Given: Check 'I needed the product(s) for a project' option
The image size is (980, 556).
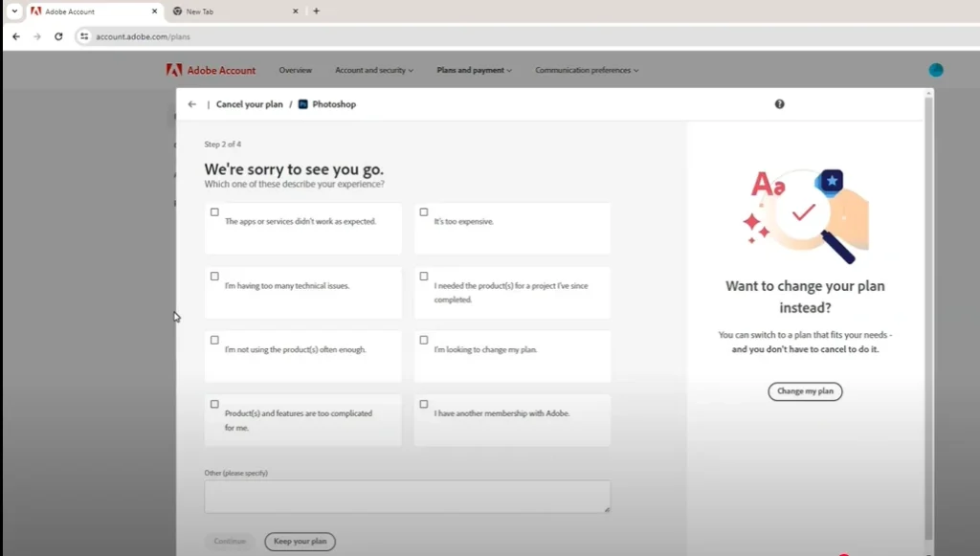Looking at the screenshot, I should 424,277.
